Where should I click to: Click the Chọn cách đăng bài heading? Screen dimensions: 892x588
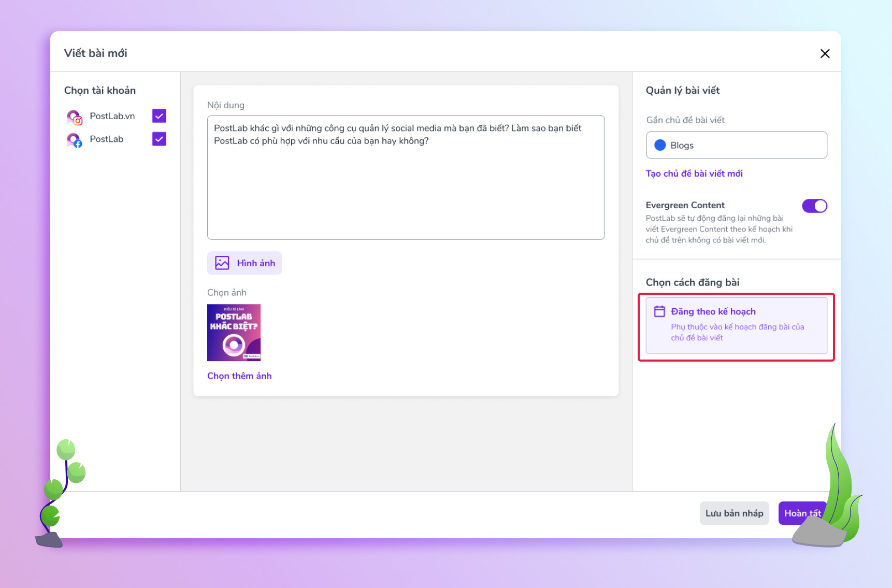point(693,282)
